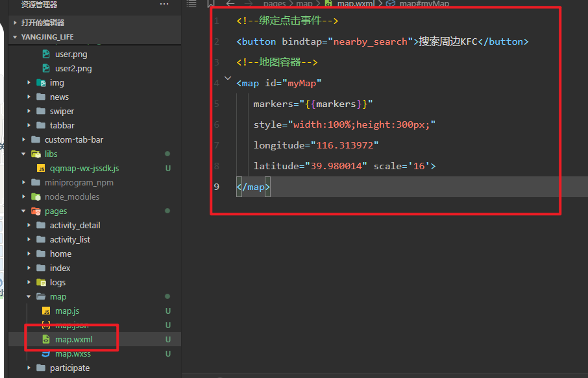Click the nearby_search bindtap value
This screenshot has height=378, width=588.
(x=370, y=41)
